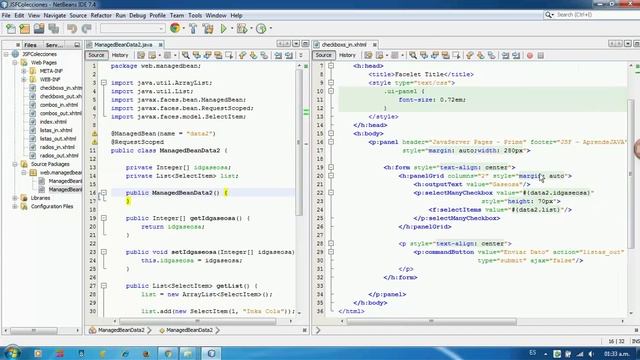Click the Projects panel horizontal scrollbar
Image resolution: width=640 pixels, height=360 pixels.
tap(33, 330)
